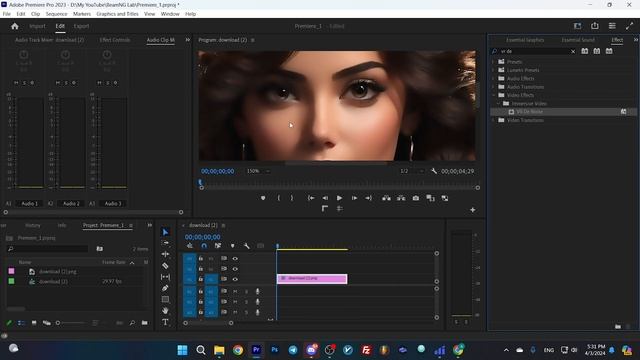This screenshot has width=640, height=360.
Task: Click the Add Marker icon in Program monitor
Action: coord(263,198)
